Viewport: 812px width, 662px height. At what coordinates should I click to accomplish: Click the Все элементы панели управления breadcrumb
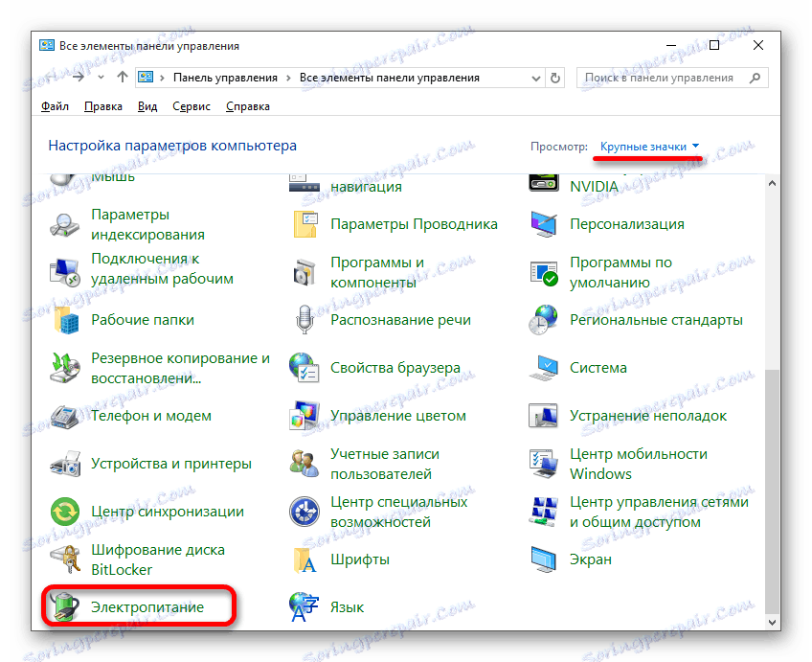390,78
